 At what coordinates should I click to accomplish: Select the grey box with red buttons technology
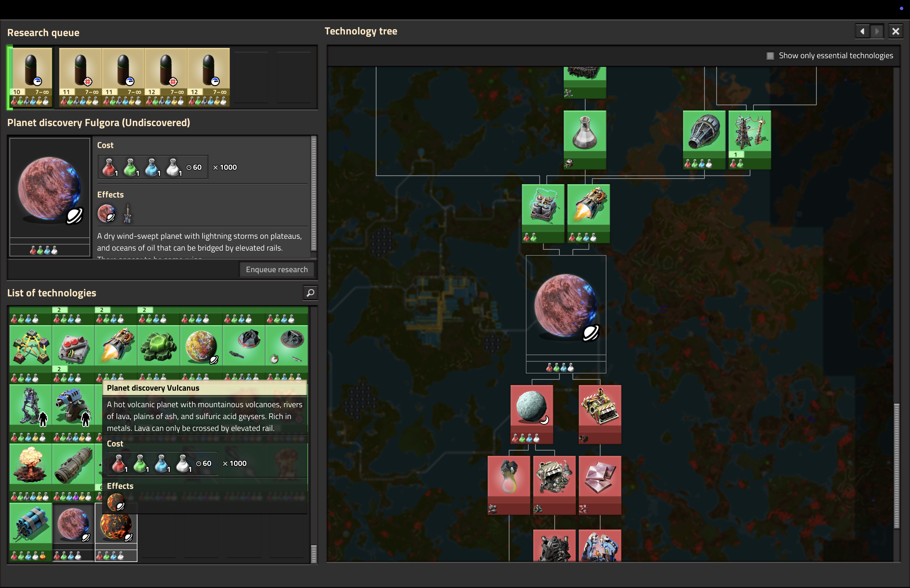[73, 354]
